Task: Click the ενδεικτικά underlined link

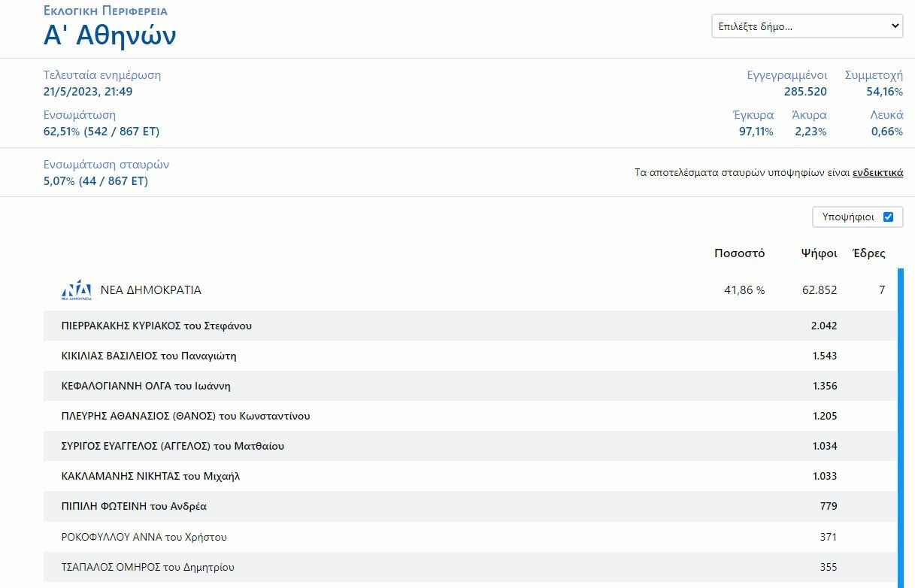Action: coord(877,173)
